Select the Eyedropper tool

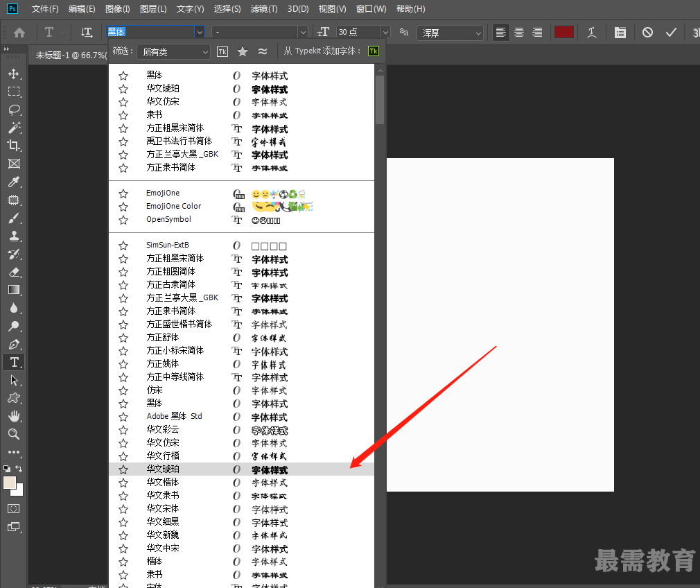click(x=14, y=182)
